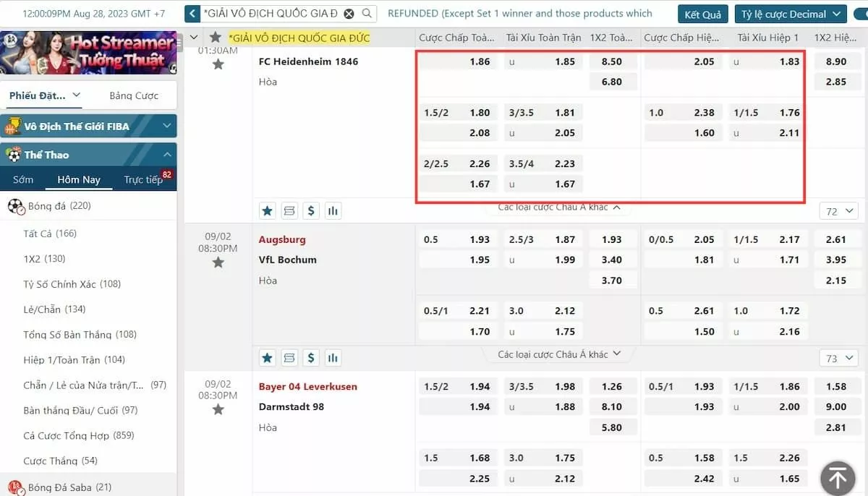Screen dimensions: 868x496
Task: Open the Tỷ lệ cược Decimal dropdown
Action: tap(791, 14)
